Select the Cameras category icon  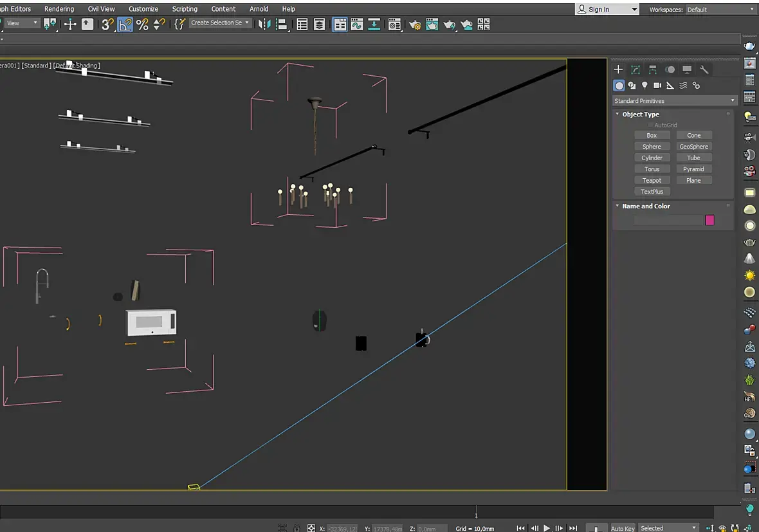(x=657, y=86)
